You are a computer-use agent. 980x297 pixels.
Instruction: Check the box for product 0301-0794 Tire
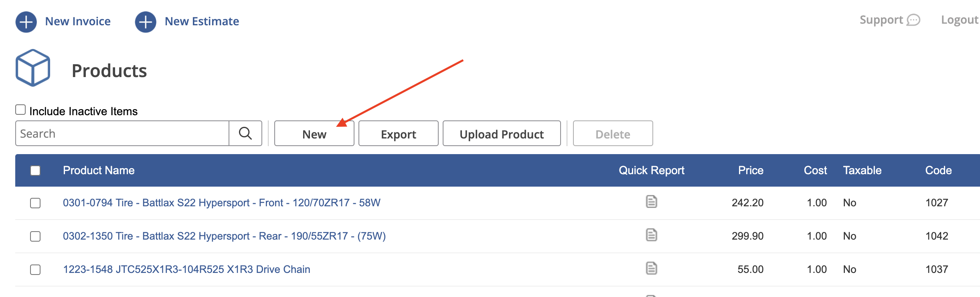coord(35,203)
